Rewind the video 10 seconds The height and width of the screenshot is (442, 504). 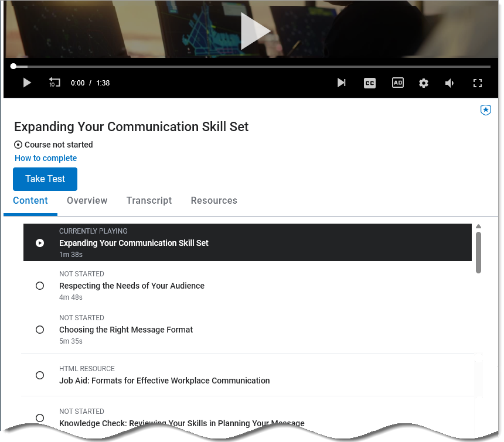click(x=55, y=83)
